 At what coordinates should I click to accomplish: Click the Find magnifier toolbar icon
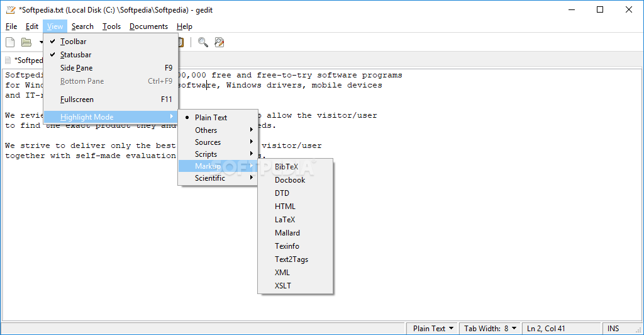click(203, 42)
